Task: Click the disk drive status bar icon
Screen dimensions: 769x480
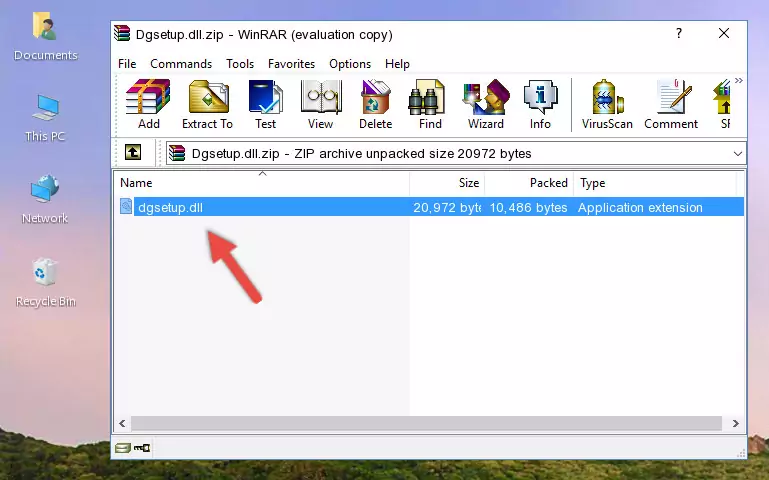Action: click(x=123, y=448)
